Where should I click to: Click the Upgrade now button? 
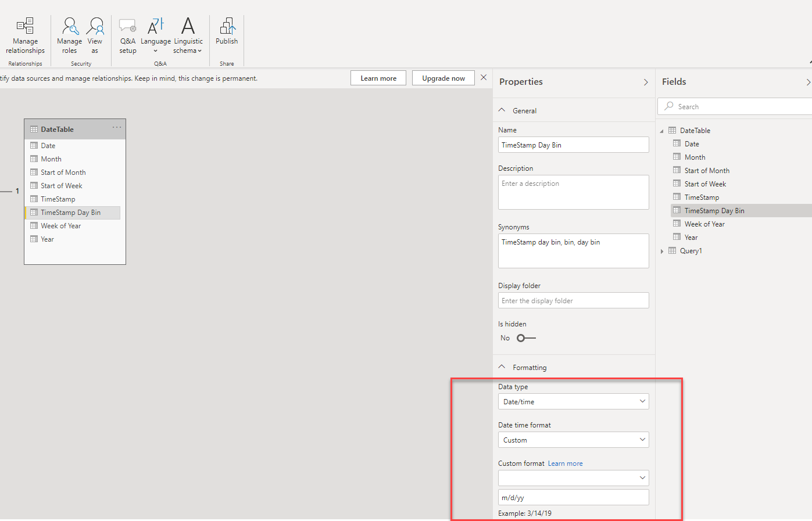tap(443, 78)
